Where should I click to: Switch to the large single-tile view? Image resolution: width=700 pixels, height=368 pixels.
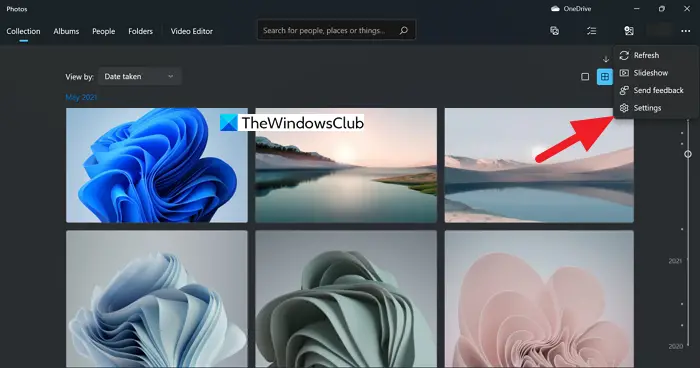pos(585,77)
